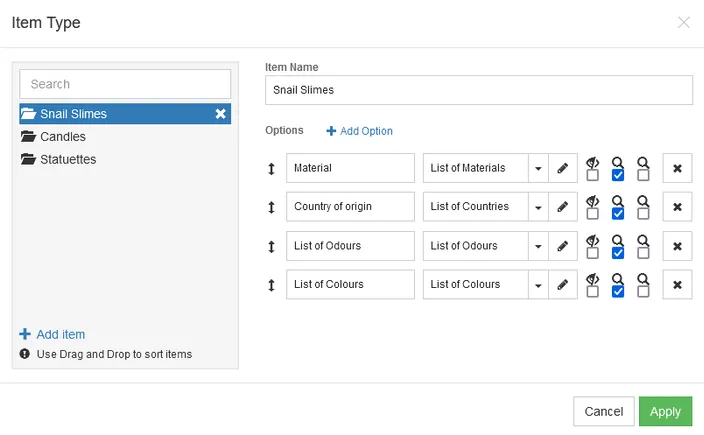Viewport: 704px width, 435px height.
Task: Click the List of Colours option name field
Action: (x=350, y=285)
